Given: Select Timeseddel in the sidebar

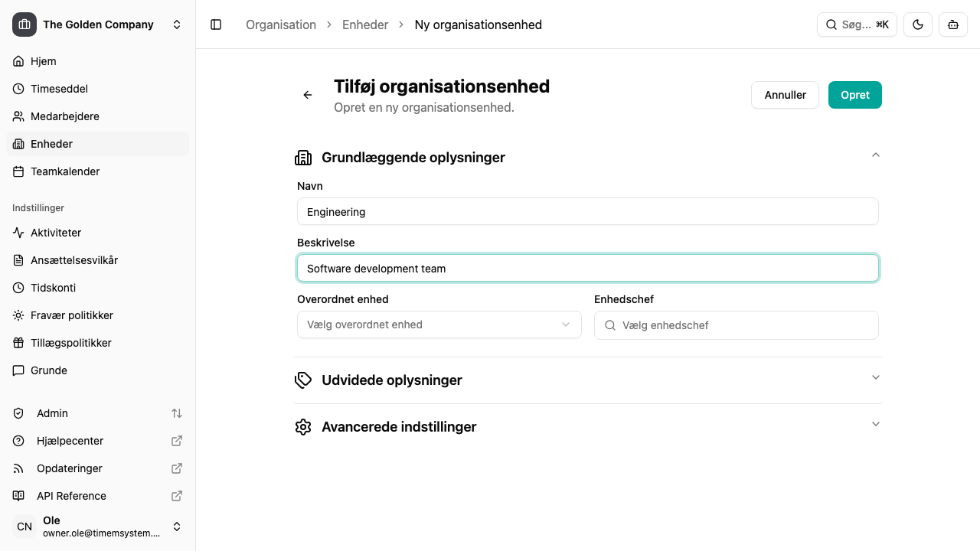Looking at the screenshot, I should (59, 89).
